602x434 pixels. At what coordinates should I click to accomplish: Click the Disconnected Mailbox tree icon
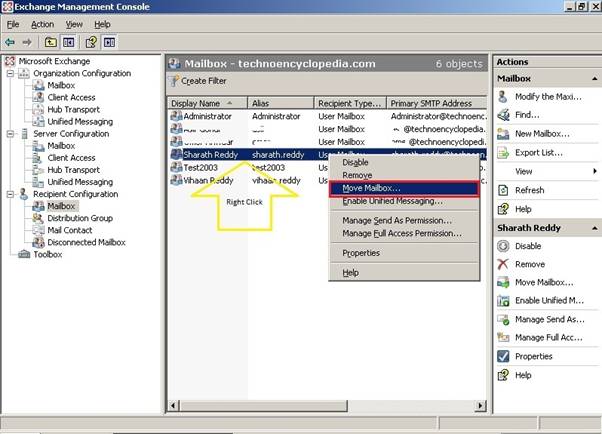pyautogui.click(x=38, y=242)
